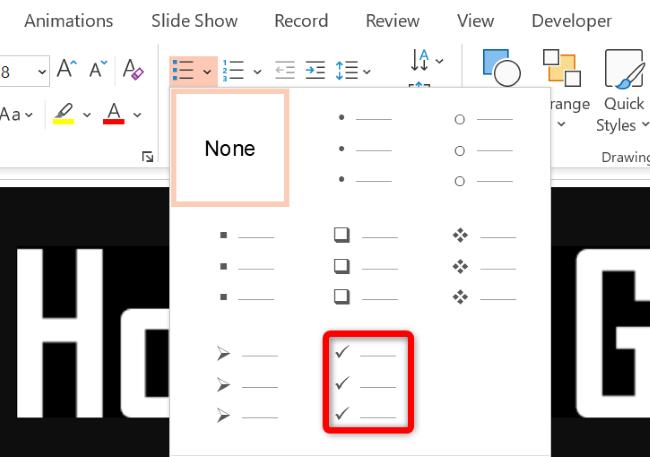Screen dimensions: 650x457
Task: Click the Text Direction icon
Action: pyautogui.click(x=420, y=60)
